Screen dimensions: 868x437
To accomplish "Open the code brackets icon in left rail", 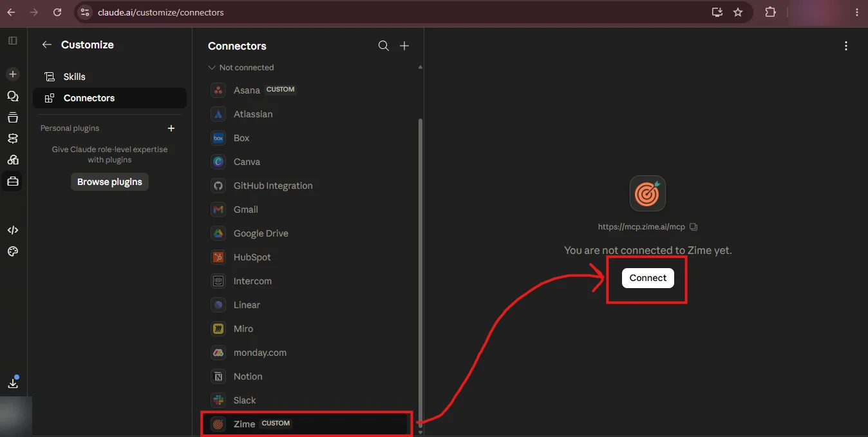I will 13,230.
